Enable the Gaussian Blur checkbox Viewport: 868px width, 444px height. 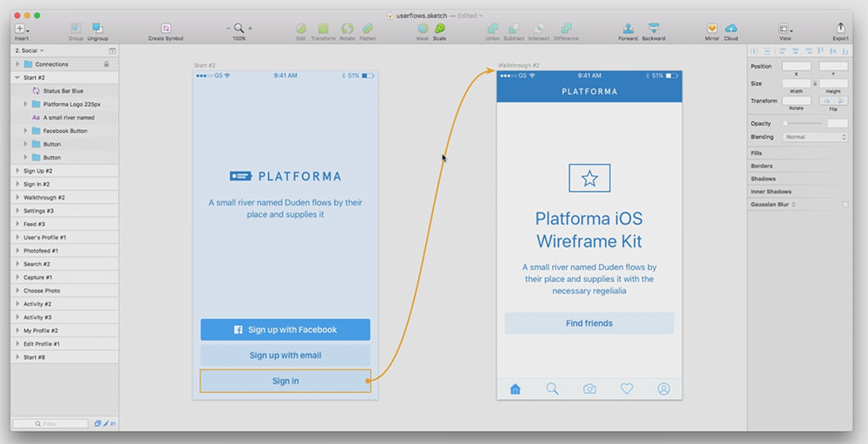pyautogui.click(x=845, y=205)
